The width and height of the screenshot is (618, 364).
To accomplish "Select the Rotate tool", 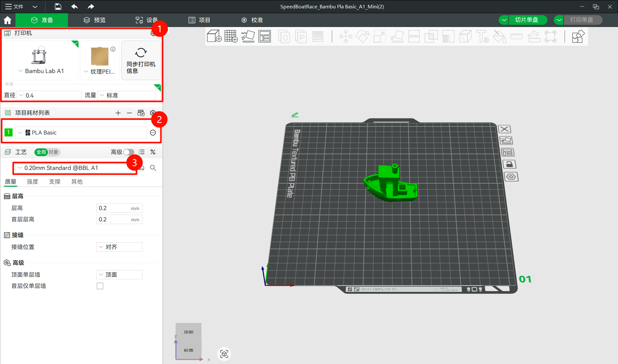I will (x=363, y=36).
